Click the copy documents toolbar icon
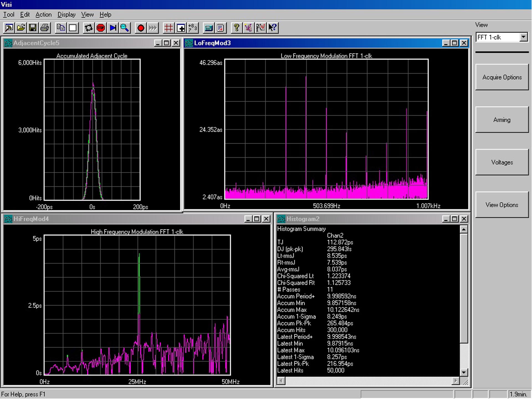The width and height of the screenshot is (532, 399). coord(61,28)
